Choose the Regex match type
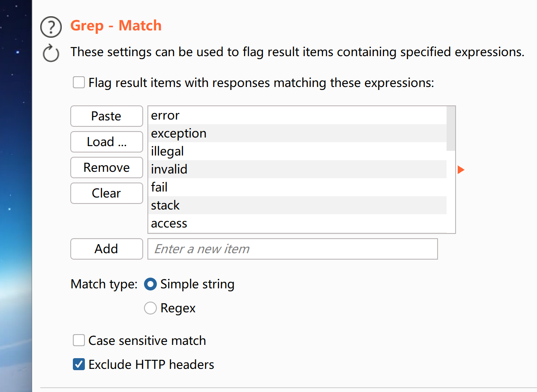This screenshot has height=392, width=537. (x=150, y=308)
